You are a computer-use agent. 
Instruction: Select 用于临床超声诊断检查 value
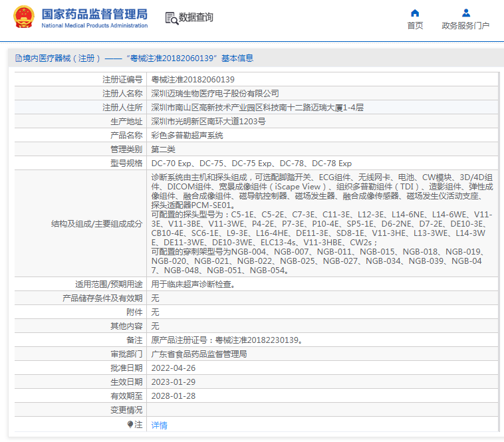[193, 284]
